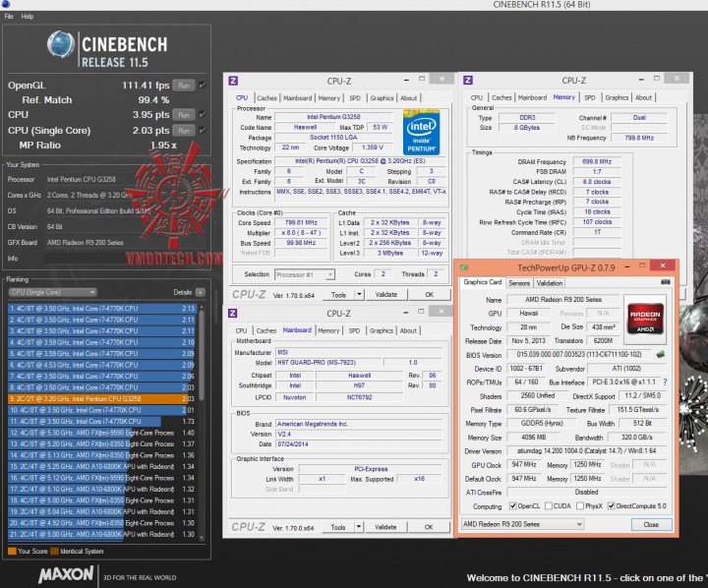Click the AMD Radeon Graphics logo
Viewport: 708px width, 588px height.
[645, 320]
